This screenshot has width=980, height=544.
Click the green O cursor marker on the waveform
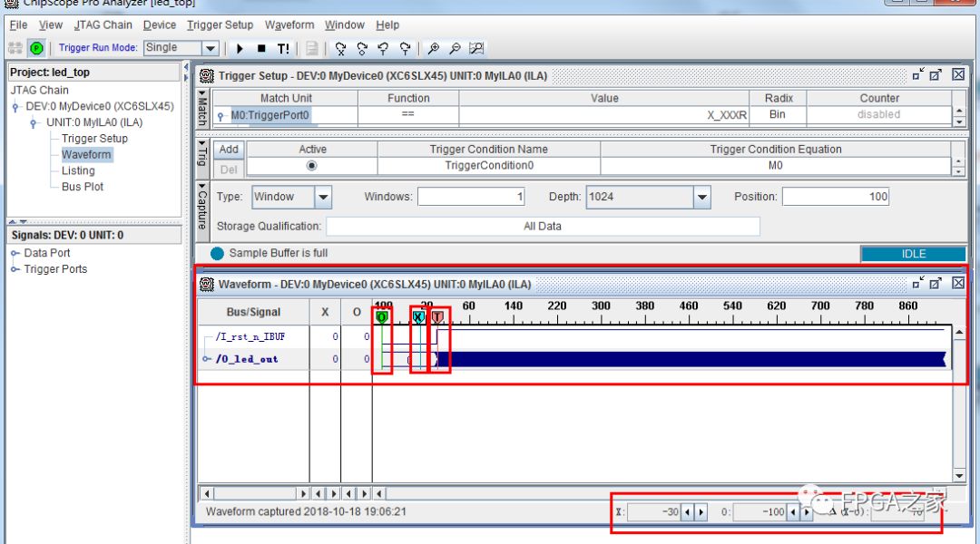point(382,317)
